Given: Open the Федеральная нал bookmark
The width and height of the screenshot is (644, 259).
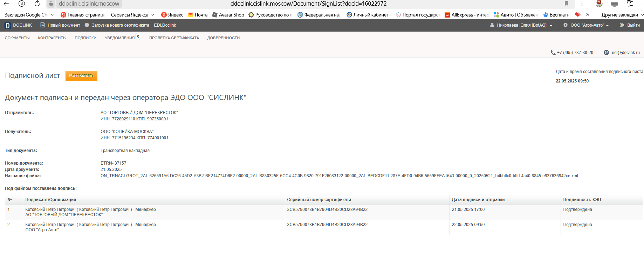Looking at the screenshot, I should 320,15.
